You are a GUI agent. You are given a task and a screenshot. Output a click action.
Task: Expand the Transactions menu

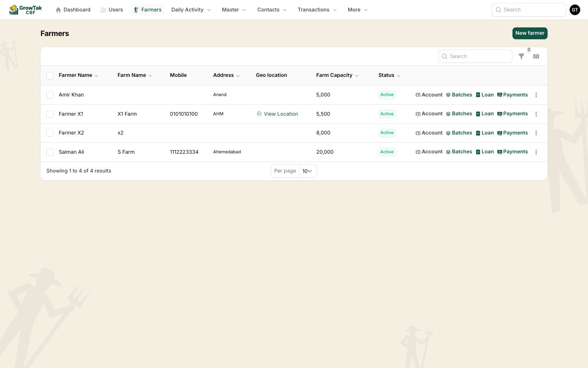317,10
